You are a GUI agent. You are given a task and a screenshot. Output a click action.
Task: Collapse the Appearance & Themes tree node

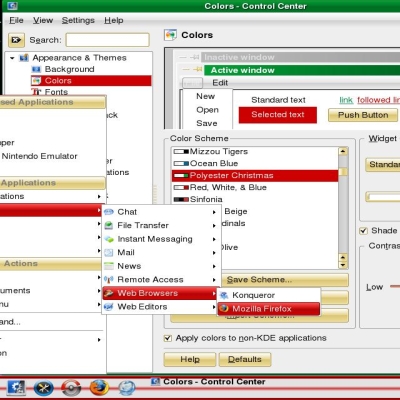coord(12,58)
